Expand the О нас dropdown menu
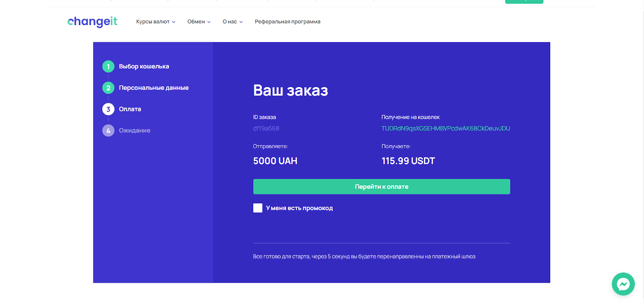Image resolution: width=644 pixels, height=304 pixels. 233,22
